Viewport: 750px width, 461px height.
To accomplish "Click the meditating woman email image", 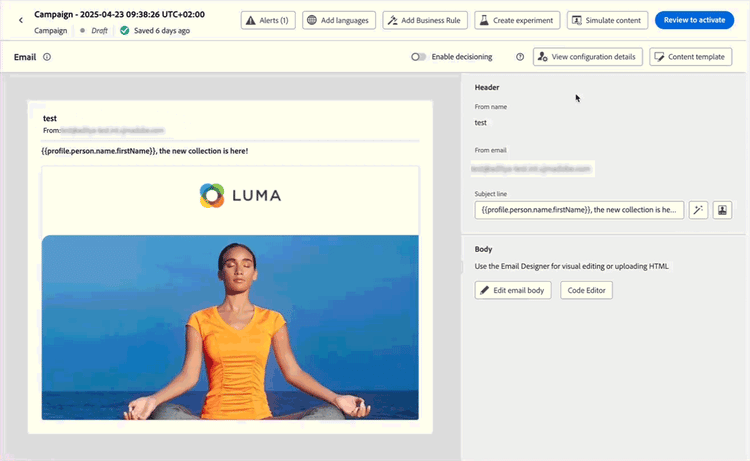I will click(x=230, y=328).
